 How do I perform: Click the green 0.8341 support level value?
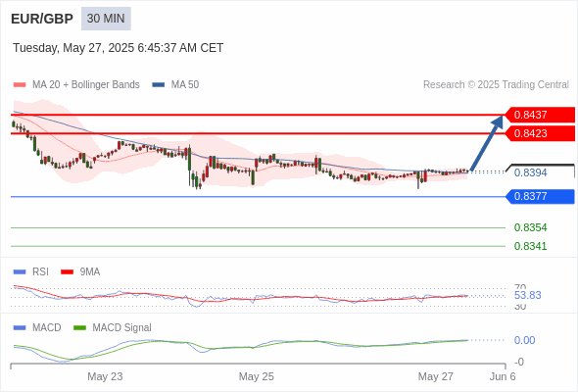coord(530,246)
